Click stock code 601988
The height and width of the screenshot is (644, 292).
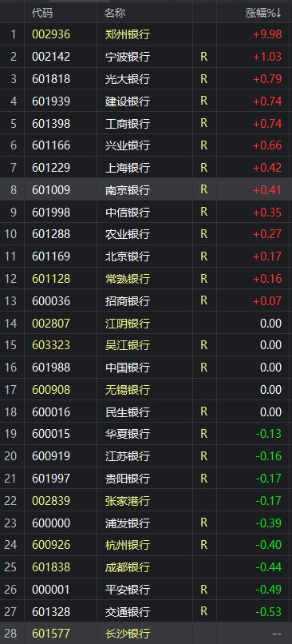51,368
